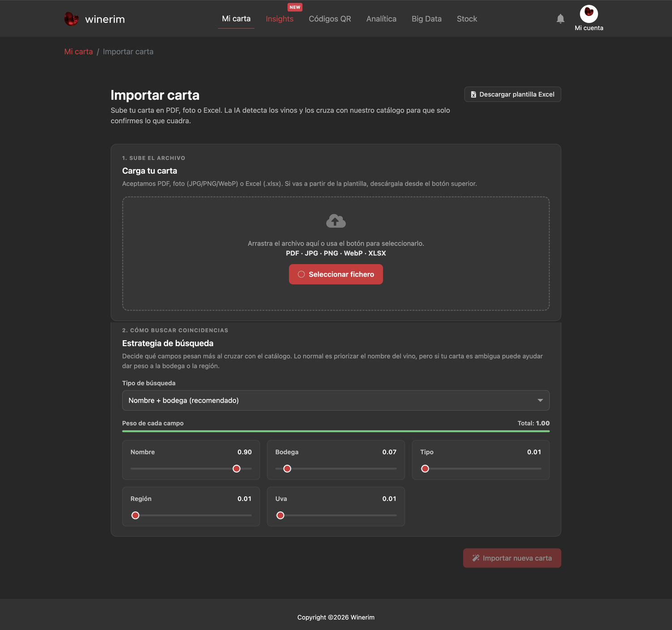Image resolution: width=672 pixels, height=630 pixels.
Task: Click the cloud upload icon
Action: click(336, 221)
